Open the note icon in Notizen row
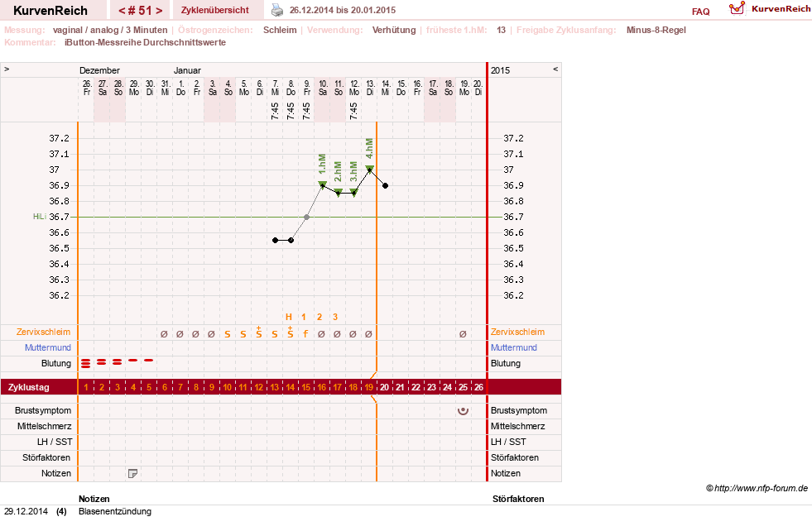The image size is (812, 531). pos(132,473)
